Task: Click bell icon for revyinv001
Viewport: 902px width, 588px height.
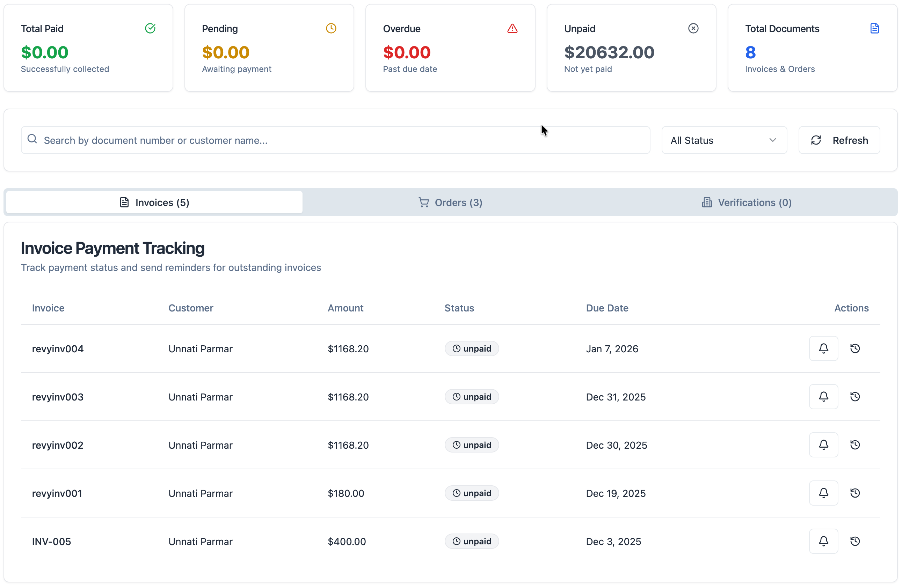Action: (x=823, y=493)
